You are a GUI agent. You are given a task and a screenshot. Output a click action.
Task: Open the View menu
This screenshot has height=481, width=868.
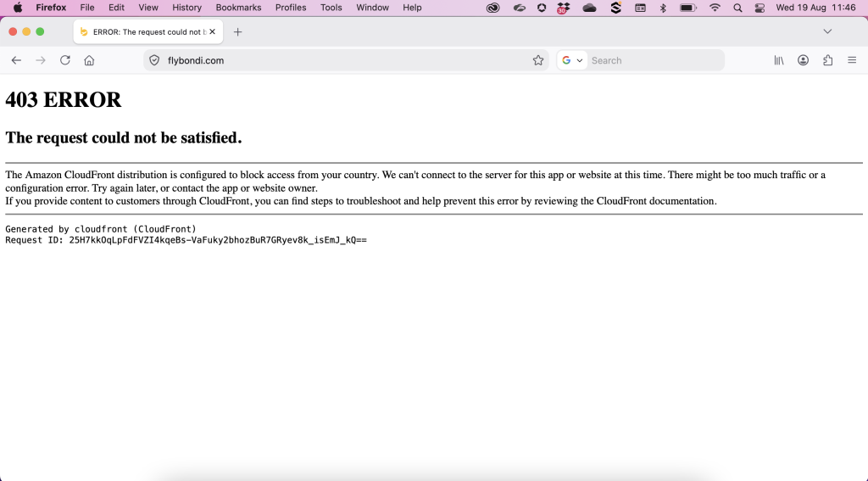(x=147, y=8)
